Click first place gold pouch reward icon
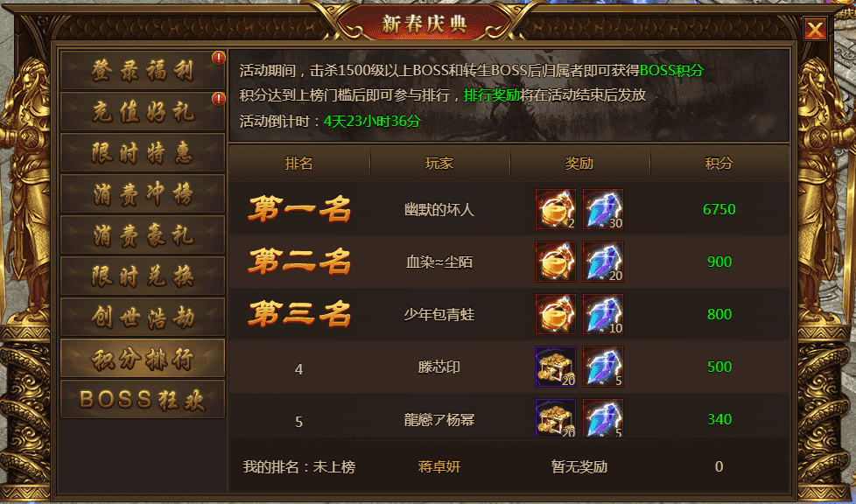This screenshot has height=504, width=856. (555, 209)
